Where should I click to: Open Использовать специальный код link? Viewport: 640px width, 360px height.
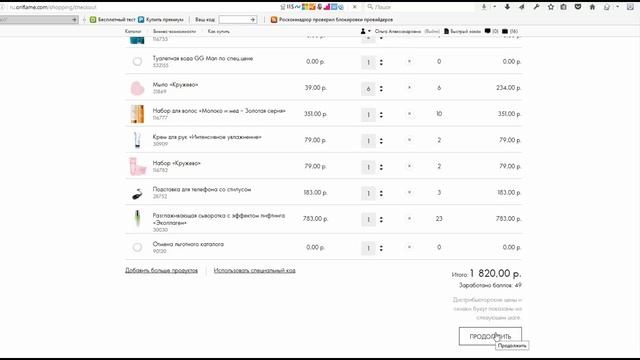click(x=254, y=271)
